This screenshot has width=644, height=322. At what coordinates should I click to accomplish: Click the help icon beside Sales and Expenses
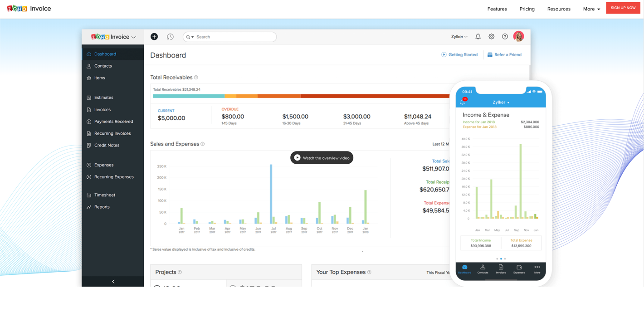click(203, 144)
